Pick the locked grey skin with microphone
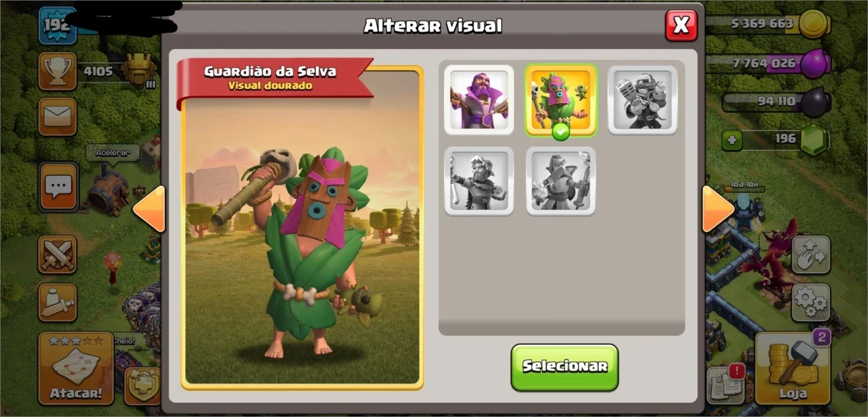The width and height of the screenshot is (868, 417). (642, 100)
